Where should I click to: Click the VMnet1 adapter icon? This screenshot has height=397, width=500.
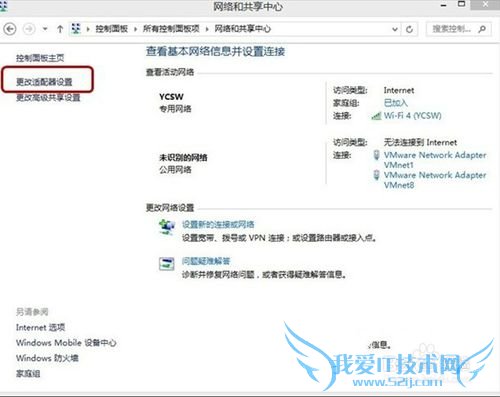tap(376, 155)
